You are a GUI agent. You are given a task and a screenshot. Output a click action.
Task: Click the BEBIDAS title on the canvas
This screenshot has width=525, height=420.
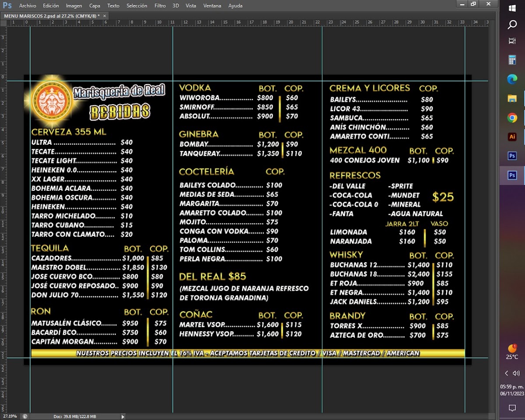tap(120, 112)
